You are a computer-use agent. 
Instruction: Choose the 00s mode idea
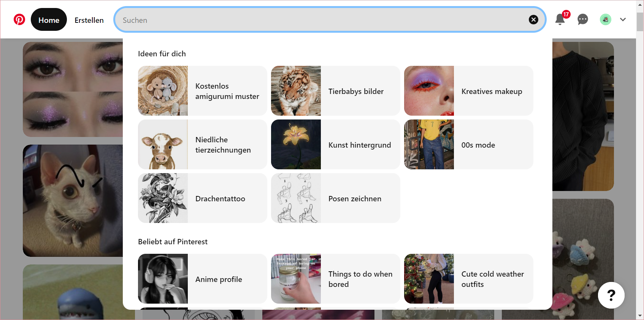(468, 145)
